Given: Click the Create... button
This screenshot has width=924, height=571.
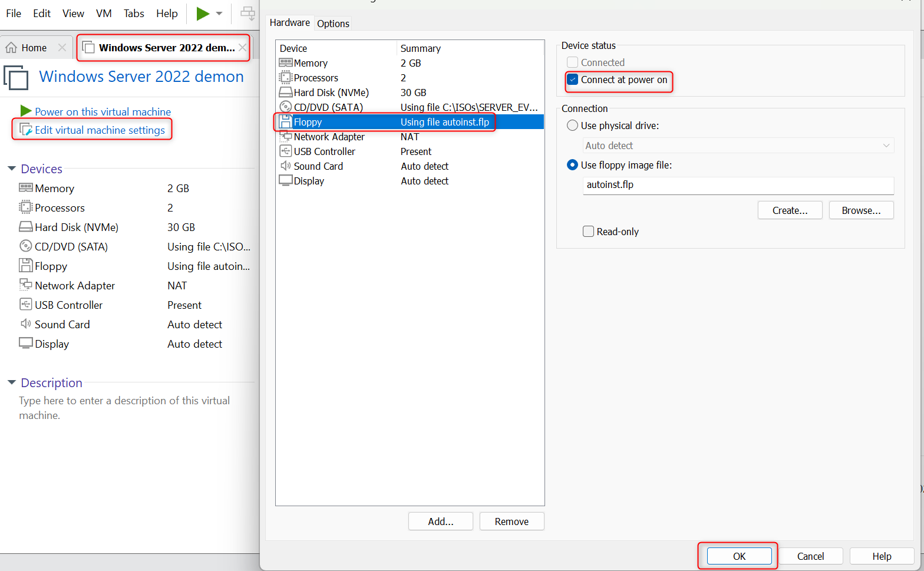Looking at the screenshot, I should tap(790, 210).
